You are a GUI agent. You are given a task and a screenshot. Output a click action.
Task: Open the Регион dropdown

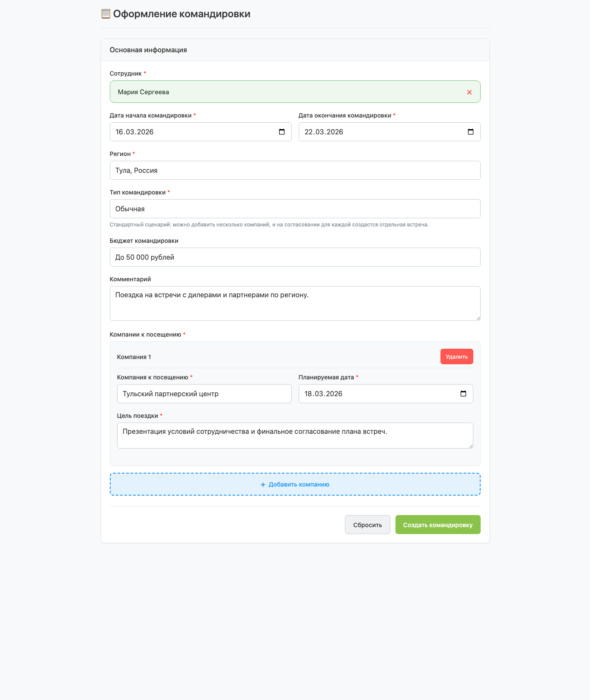pyautogui.click(x=295, y=170)
